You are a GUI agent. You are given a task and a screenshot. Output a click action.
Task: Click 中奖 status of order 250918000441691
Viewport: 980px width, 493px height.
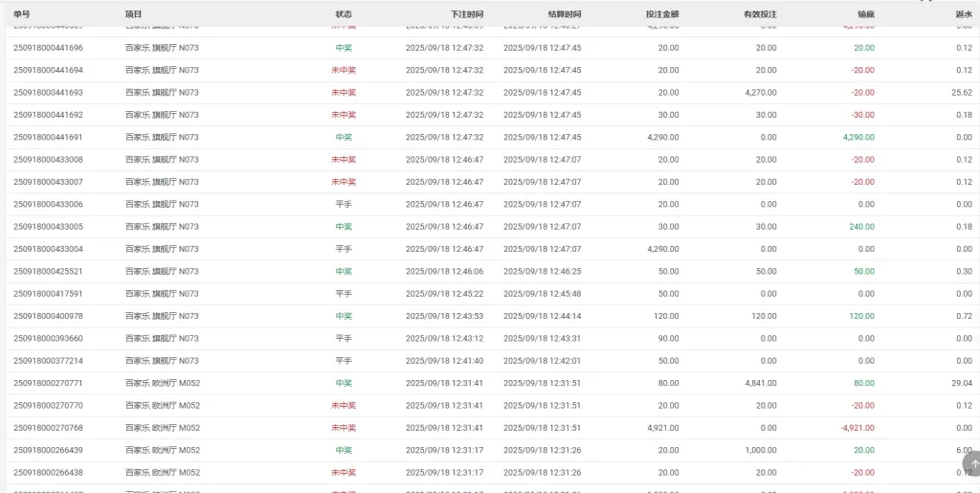(344, 138)
